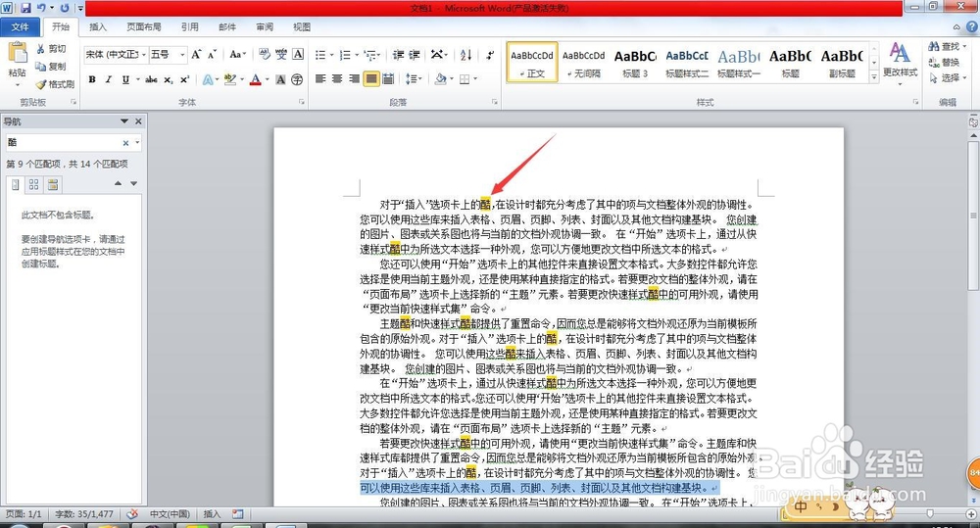The width and height of the screenshot is (980, 528).
Task: Click the Sort A-Z icon
Action: 465,54
